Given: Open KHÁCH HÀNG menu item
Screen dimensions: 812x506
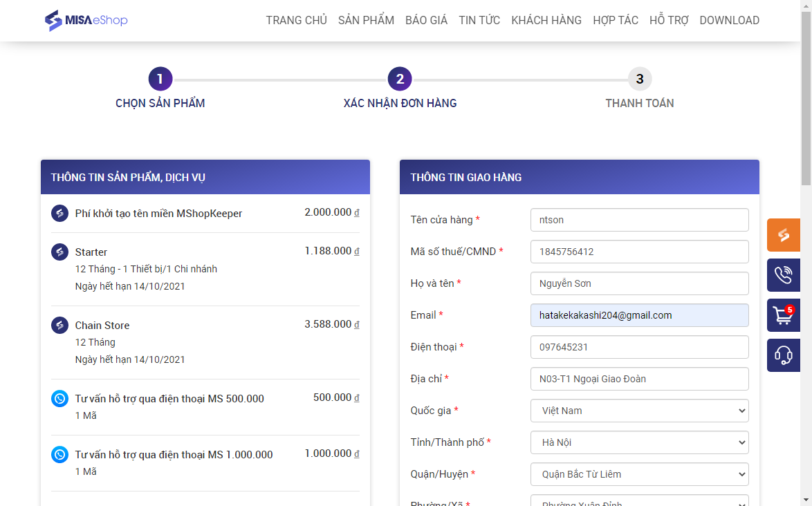Looking at the screenshot, I should [x=546, y=20].
